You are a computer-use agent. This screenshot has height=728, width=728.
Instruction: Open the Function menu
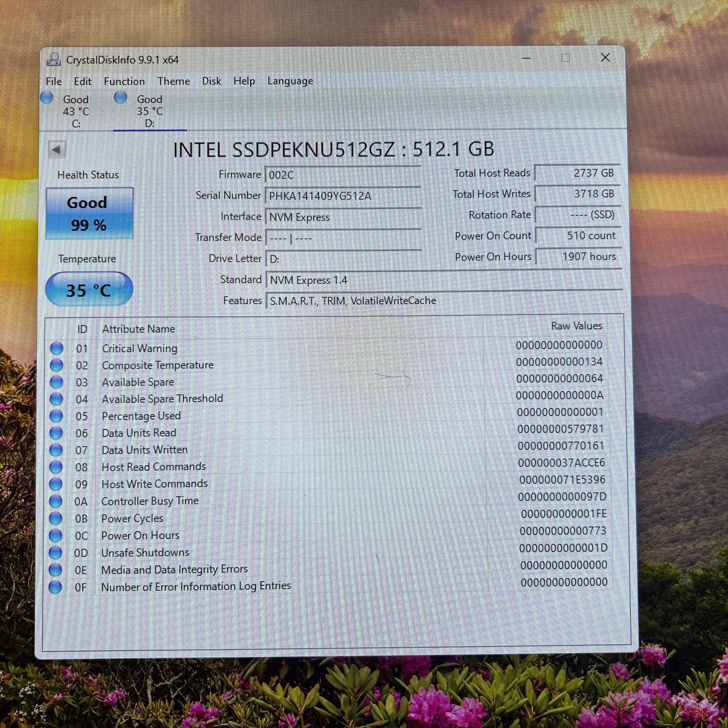click(x=124, y=81)
